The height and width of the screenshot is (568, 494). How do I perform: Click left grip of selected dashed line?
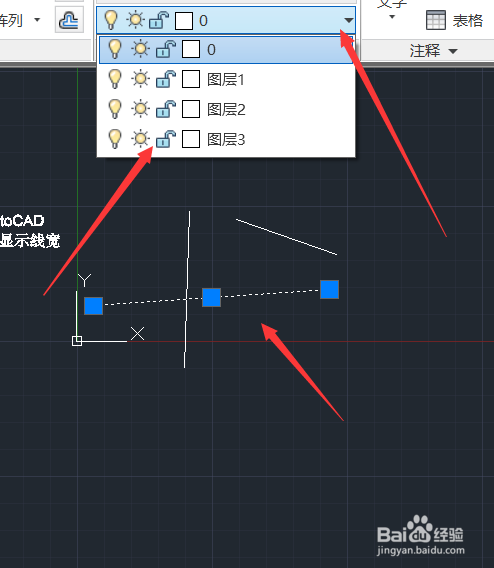click(93, 305)
